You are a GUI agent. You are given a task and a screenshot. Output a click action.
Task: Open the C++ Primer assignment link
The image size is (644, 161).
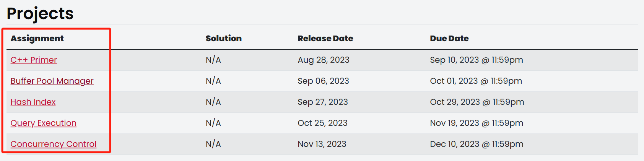pos(34,60)
